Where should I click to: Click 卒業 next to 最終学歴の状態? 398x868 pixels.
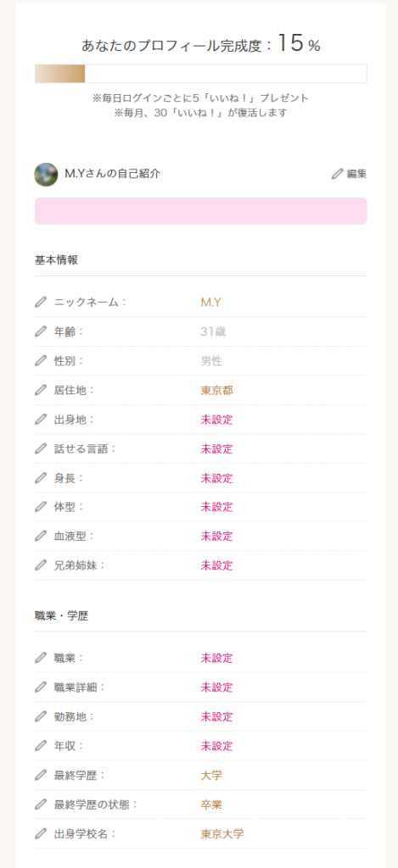point(211,804)
